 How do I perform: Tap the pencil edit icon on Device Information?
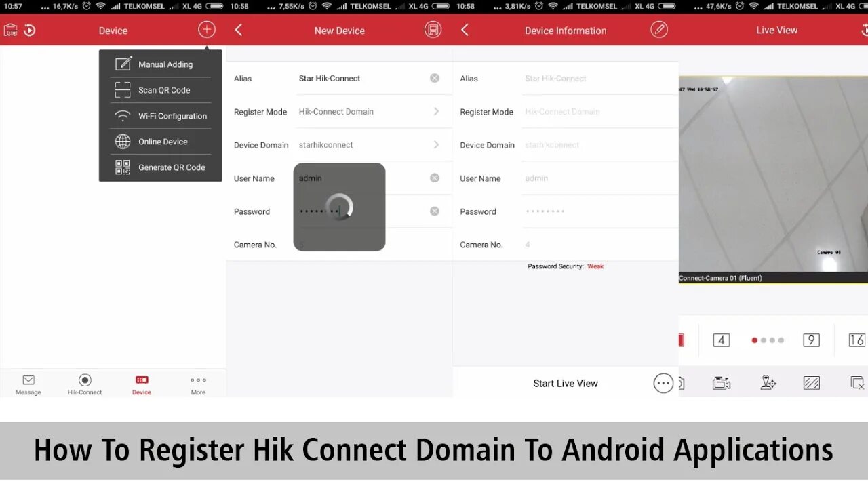point(659,30)
